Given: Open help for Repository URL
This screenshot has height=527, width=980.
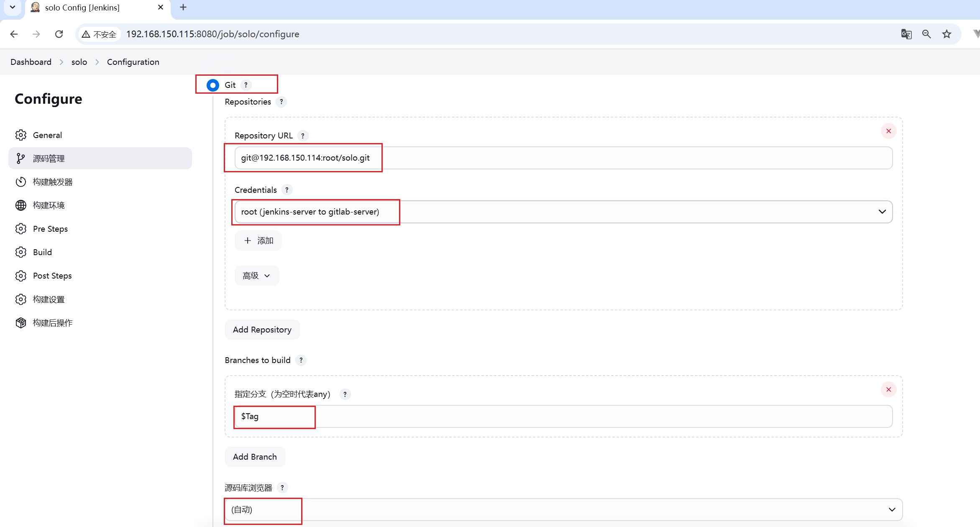Looking at the screenshot, I should tap(303, 136).
